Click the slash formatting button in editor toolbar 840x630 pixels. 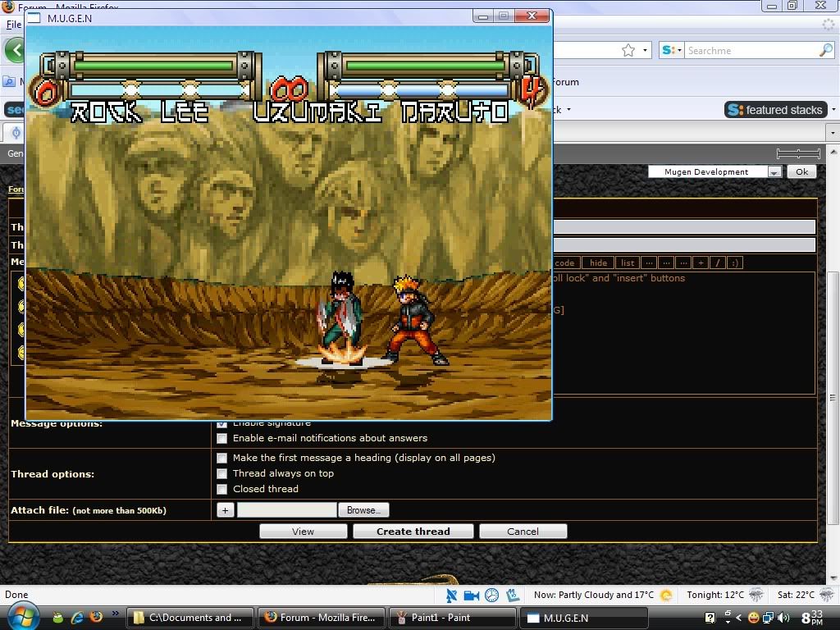[x=717, y=262]
